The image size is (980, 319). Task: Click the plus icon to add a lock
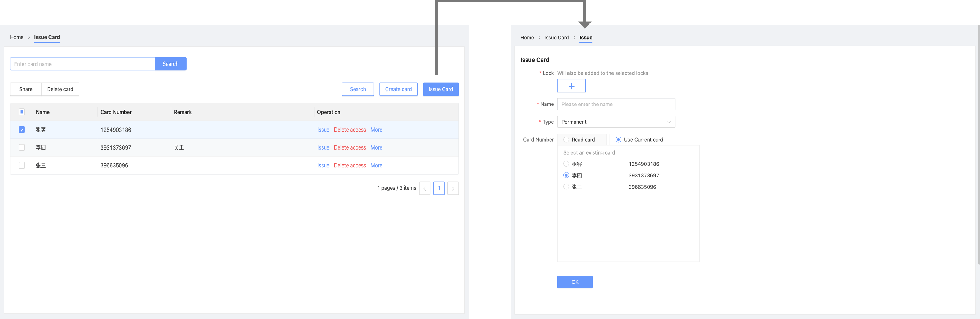571,86
